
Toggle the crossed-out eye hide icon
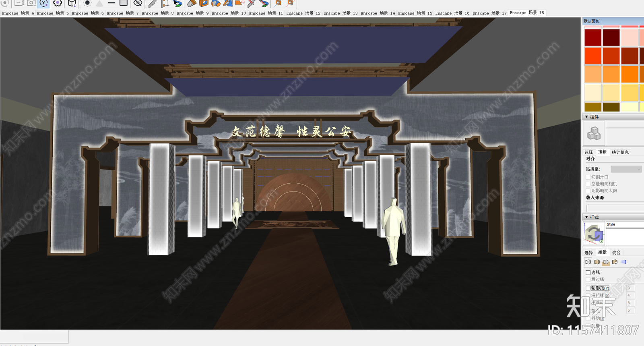(138, 3)
